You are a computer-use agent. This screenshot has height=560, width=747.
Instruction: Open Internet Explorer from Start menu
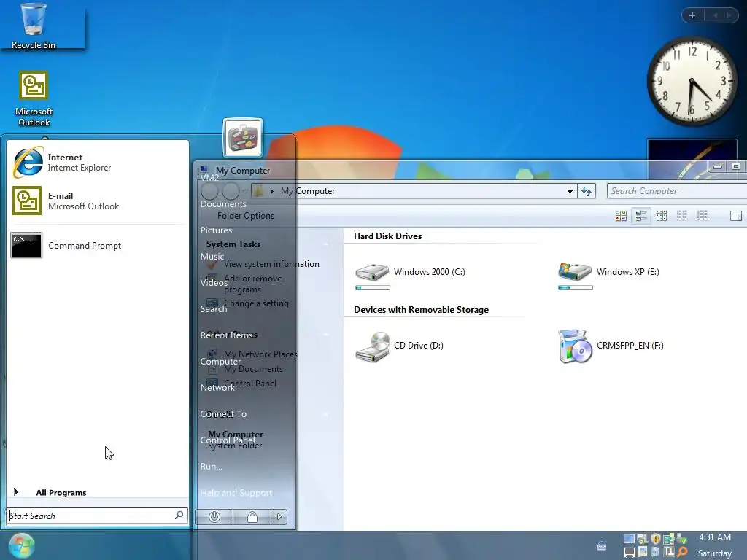pos(98,163)
